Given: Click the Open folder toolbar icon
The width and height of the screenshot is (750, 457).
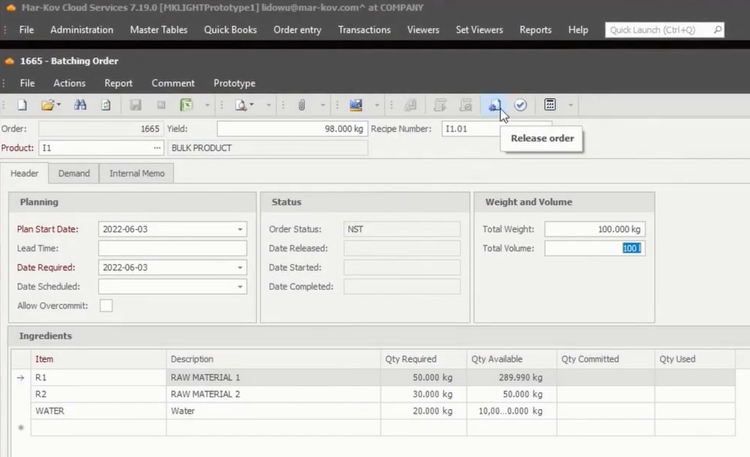Looking at the screenshot, I should point(47,105).
